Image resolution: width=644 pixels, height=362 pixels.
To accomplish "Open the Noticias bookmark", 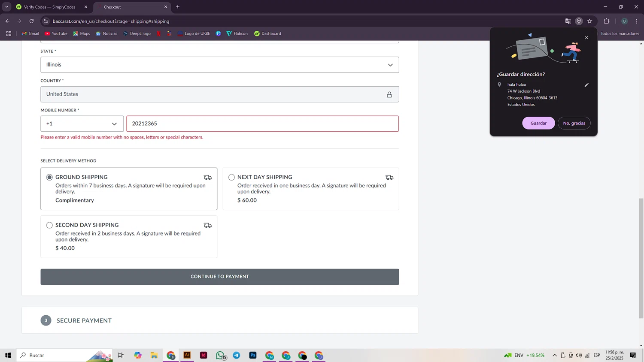I will [x=106, y=33].
